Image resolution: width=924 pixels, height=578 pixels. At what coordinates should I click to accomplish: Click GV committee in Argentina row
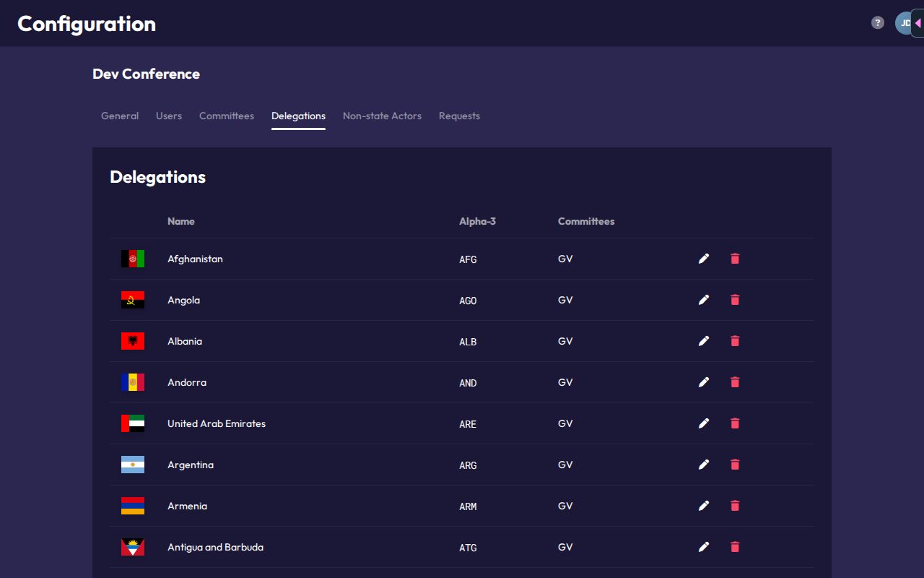[565, 465]
